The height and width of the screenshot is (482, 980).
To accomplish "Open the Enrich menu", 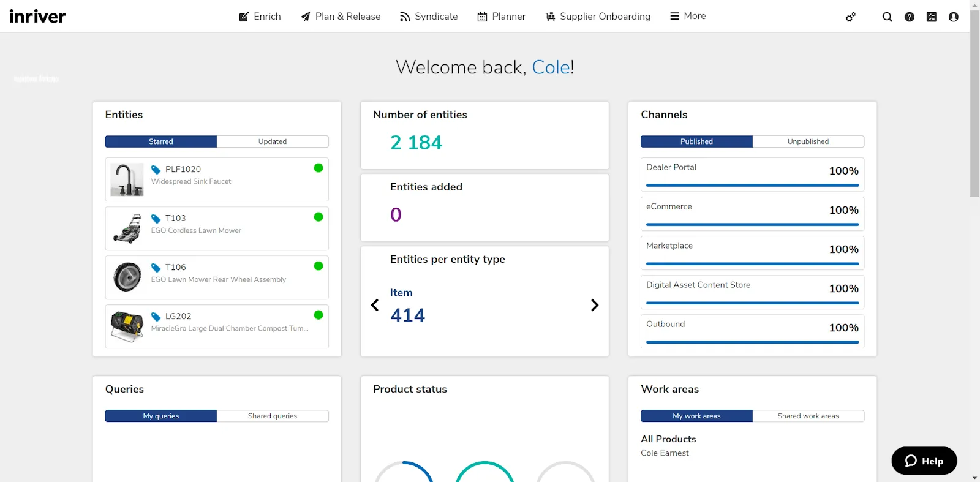I will [260, 17].
